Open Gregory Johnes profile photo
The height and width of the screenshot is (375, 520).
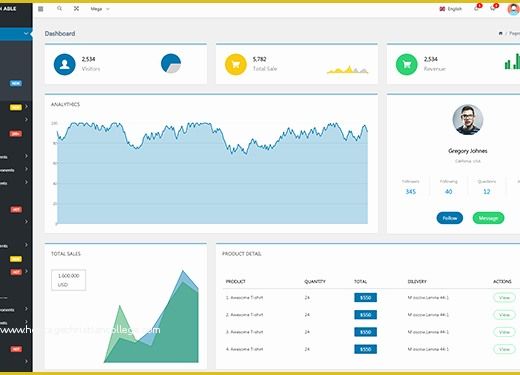[468, 119]
